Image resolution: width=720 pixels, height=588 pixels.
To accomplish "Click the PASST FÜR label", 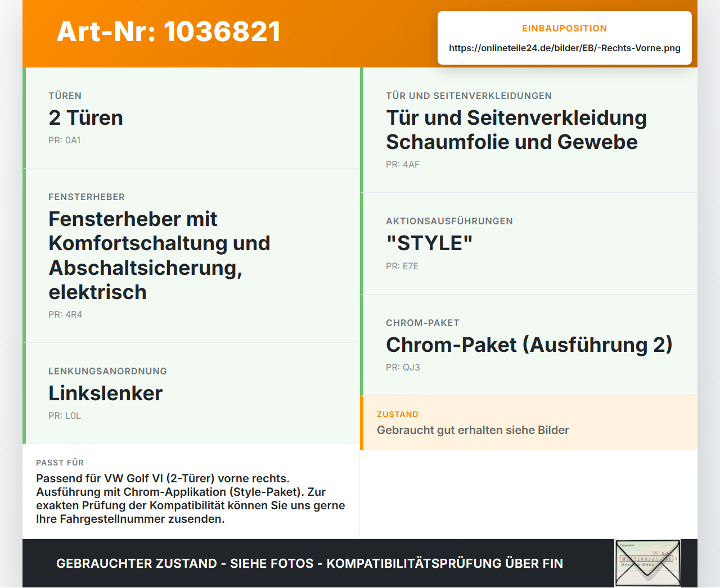I will coord(60,463).
